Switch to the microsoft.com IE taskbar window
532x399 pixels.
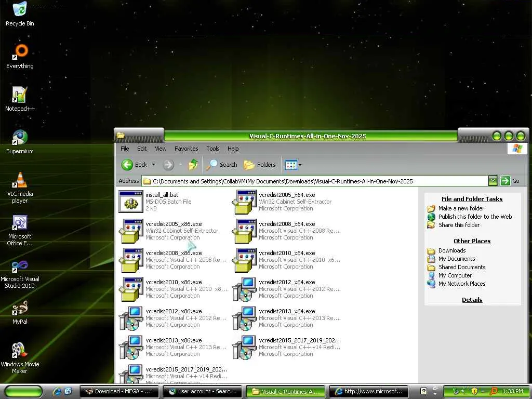[369, 392]
